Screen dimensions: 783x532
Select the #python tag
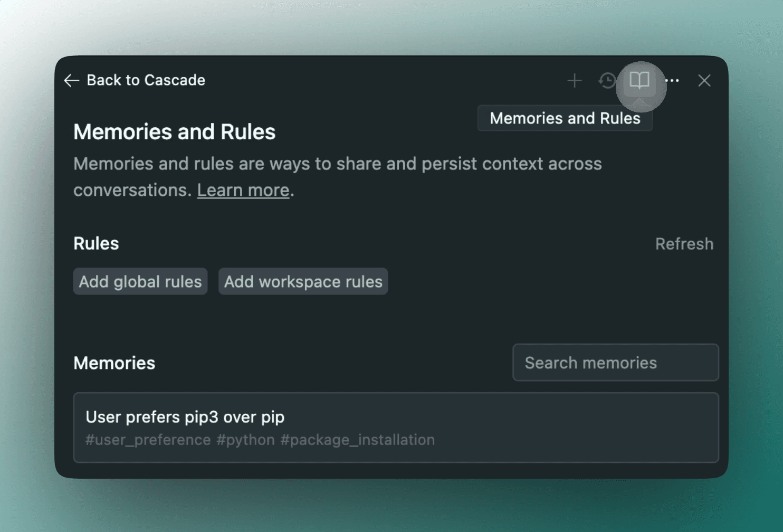pos(246,440)
